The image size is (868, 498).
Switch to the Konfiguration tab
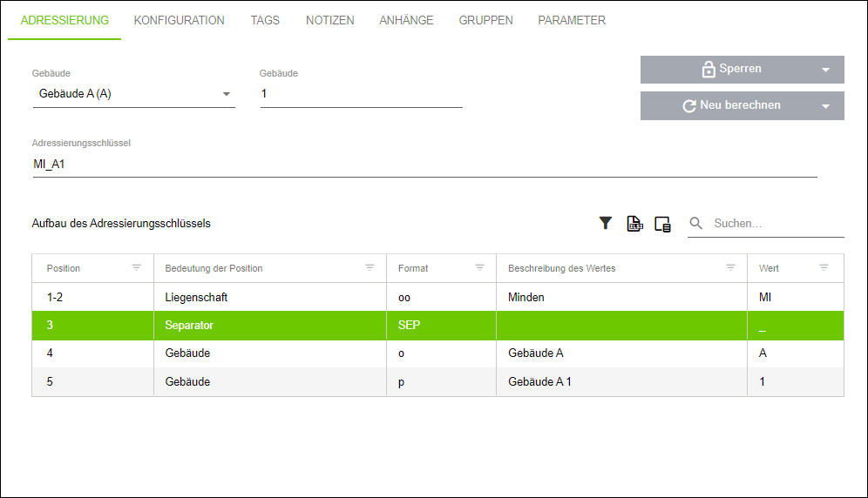pos(180,21)
